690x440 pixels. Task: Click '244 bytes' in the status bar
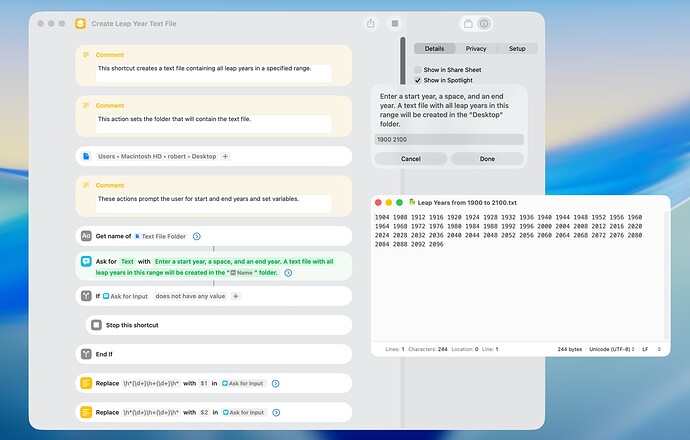[569, 349]
